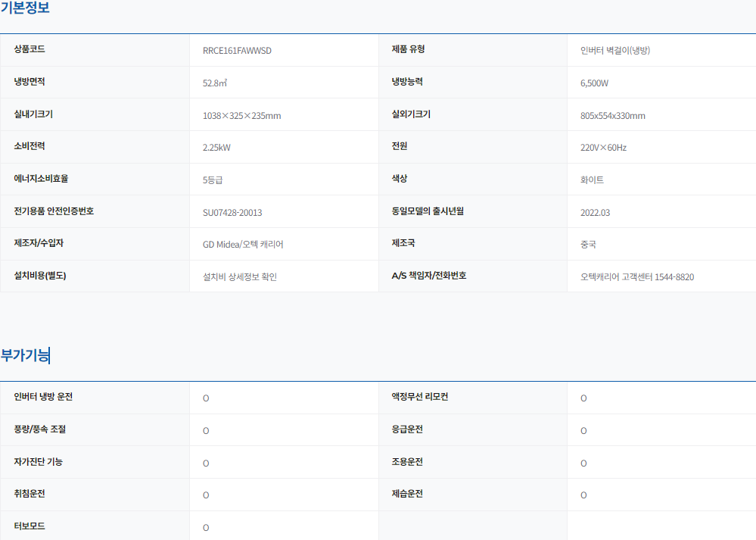Image resolution: width=756 pixels, height=540 pixels.
Task: Select product code RRCE161FAWWSD
Action: [237, 51]
